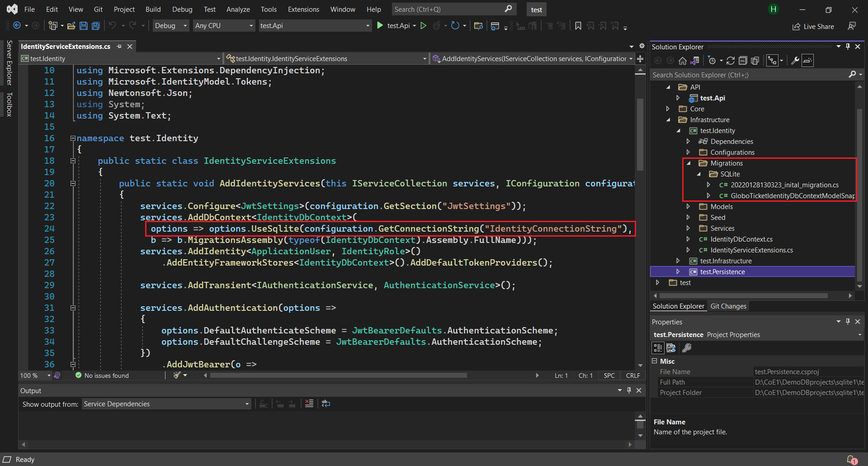Split the editor with the split icon
This screenshot has height=466, width=868.
coord(640,59)
